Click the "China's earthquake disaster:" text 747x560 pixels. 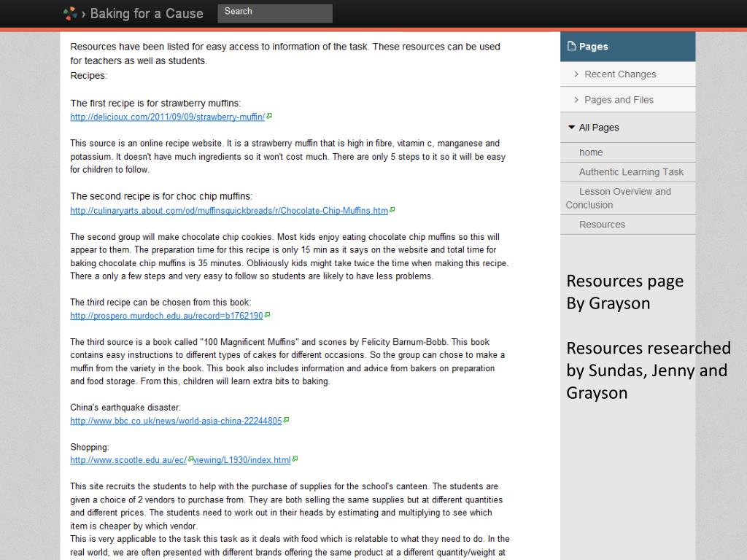125,408
